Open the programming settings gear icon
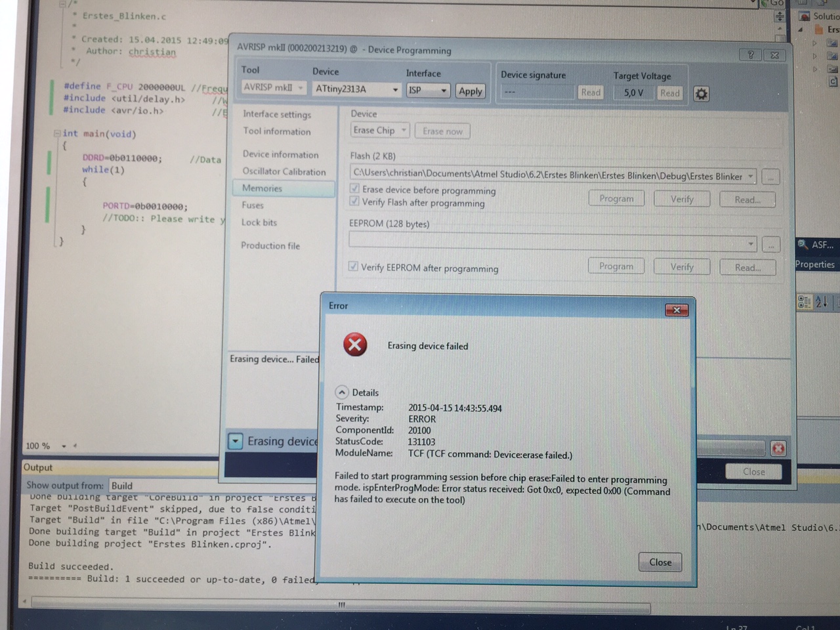Image resolution: width=840 pixels, height=630 pixels. coord(701,94)
